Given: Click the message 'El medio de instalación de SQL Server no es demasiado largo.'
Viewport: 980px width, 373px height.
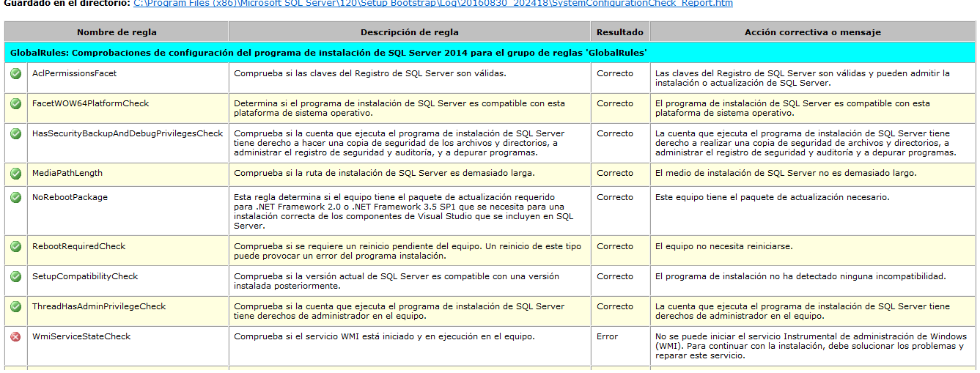Looking at the screenshot, I should [x=785, y=173].
